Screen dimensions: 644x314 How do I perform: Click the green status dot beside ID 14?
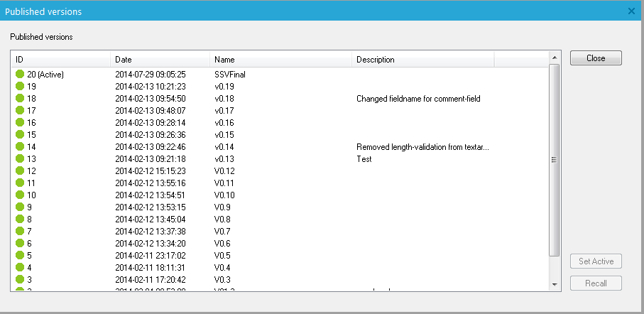pyautogui.click(x=20, y=147)
